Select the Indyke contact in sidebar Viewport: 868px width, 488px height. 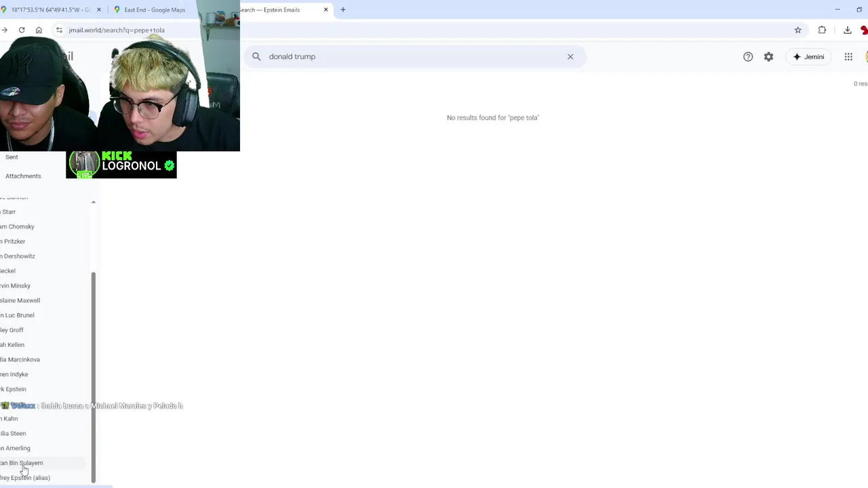pos(14,375)
